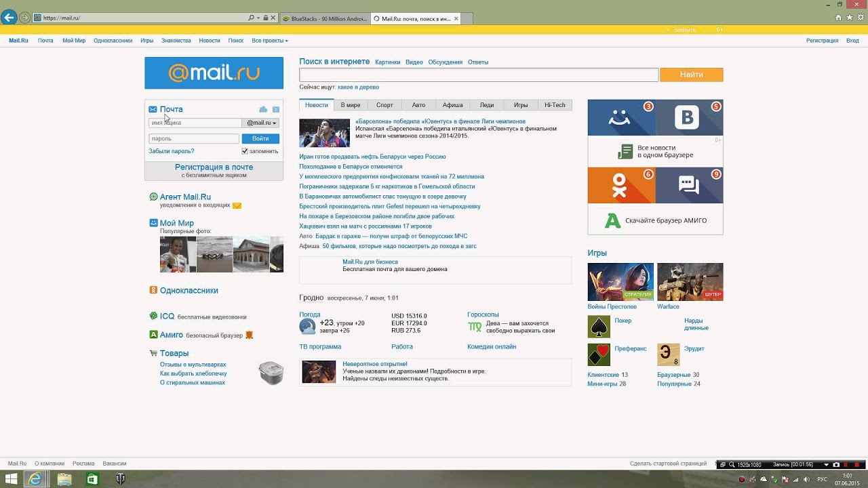Screen dimensions: 868x488
Task: Click the weather icon beside +23
Action: pyautogui.click(x=308, y=327)
